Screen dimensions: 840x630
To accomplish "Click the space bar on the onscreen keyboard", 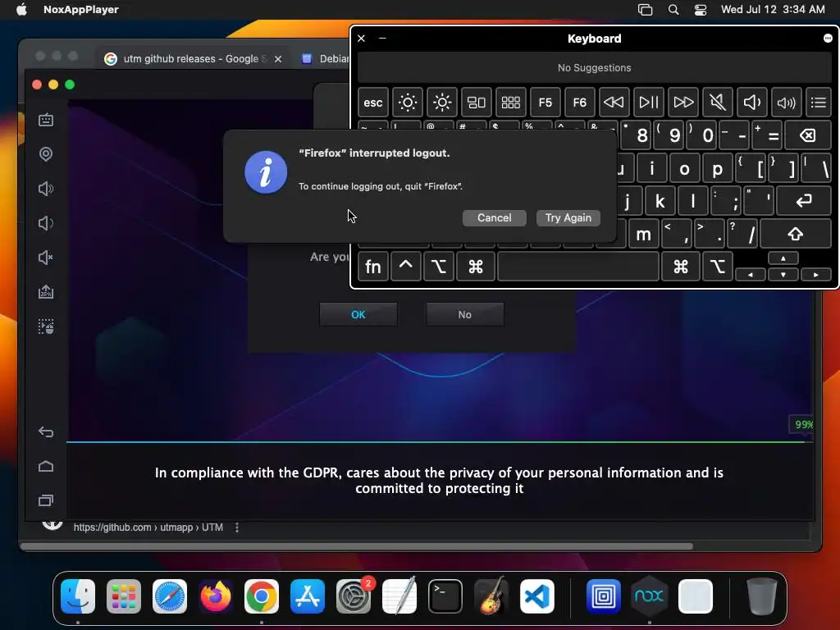I will (x=578, y=267).
